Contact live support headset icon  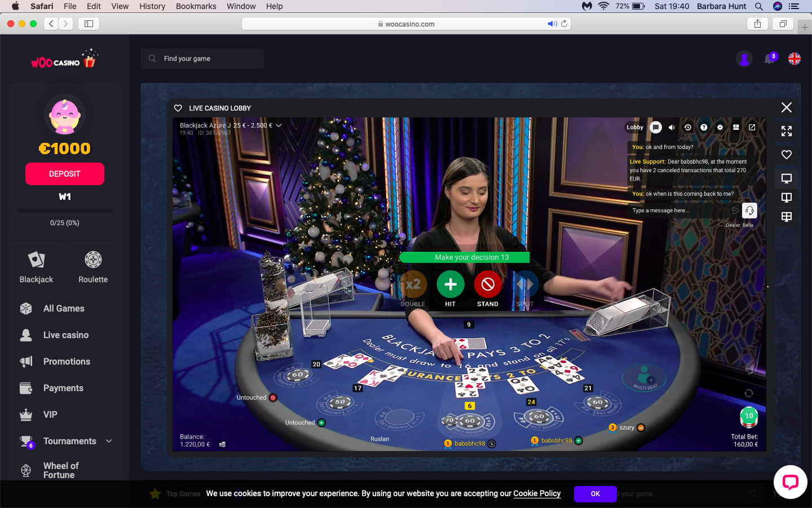[x=749, y=211]
